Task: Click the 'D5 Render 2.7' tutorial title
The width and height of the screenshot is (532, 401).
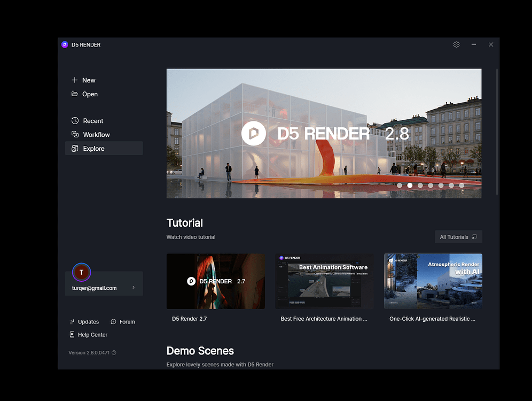Action: point(189,319)
